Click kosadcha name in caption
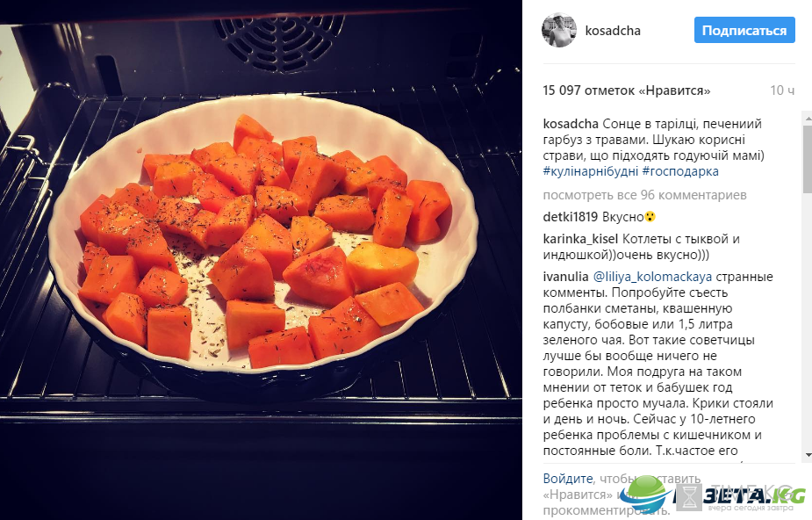The width and height of the screenshot is (812, 520). click(x=571, y=125)
